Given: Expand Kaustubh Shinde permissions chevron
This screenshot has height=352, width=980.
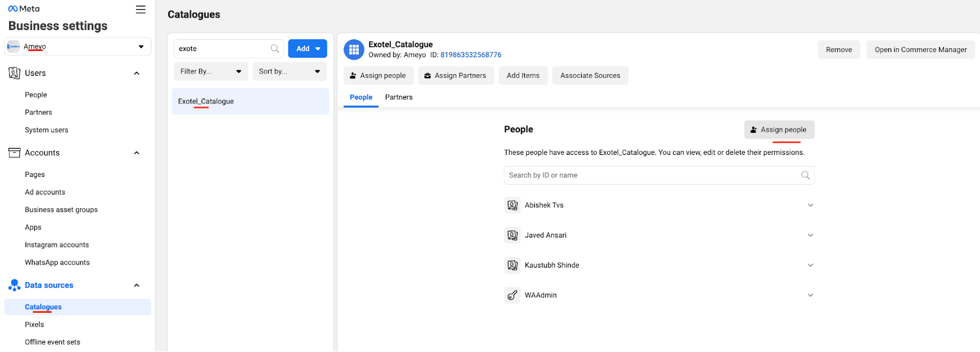Looking at the screenshot, I should (x=810, y=265).
